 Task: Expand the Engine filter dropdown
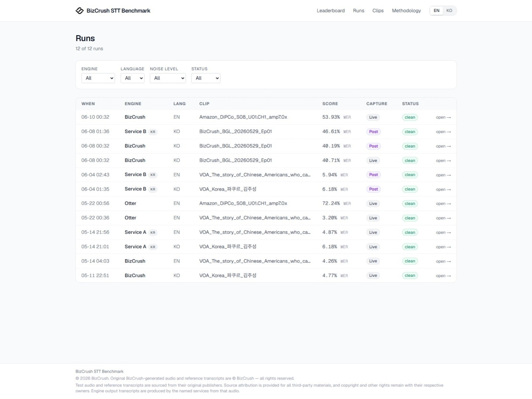[x=98, y=78]
